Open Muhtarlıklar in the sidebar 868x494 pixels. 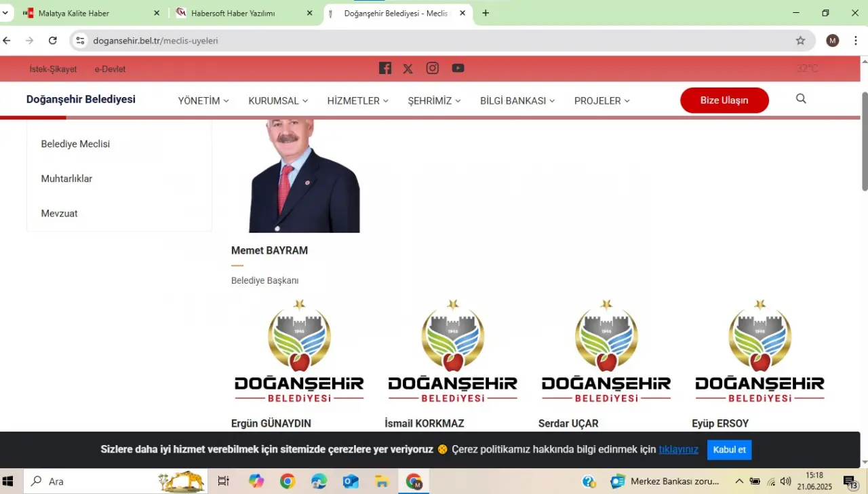pos(66,178)
